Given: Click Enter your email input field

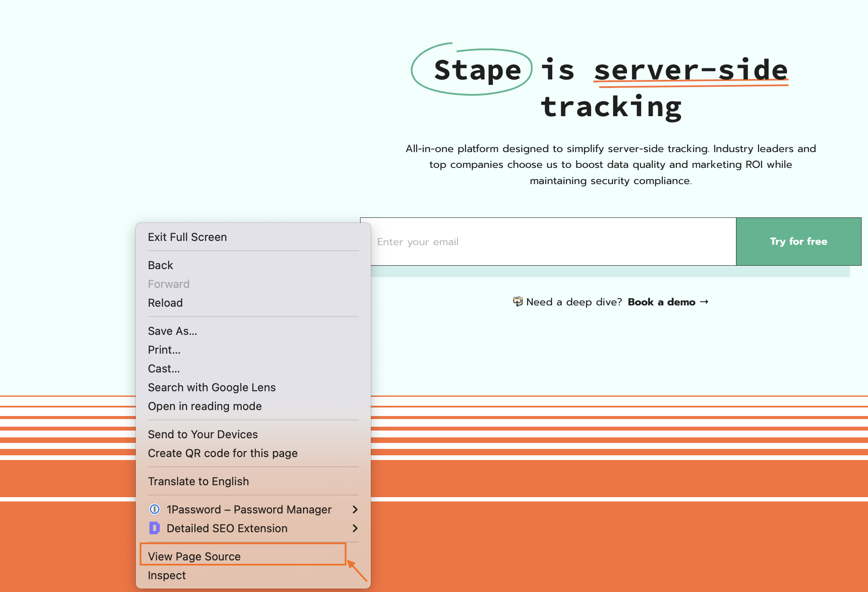Looking at the screenshot, I should pyautogui.click(x=548, y=241).
